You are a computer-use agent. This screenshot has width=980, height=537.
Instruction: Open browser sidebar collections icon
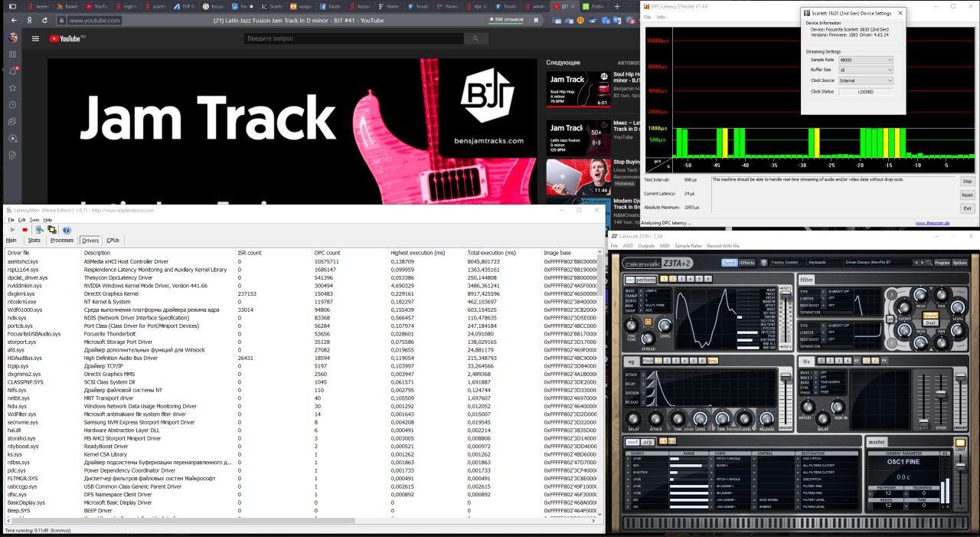pos(12,121)
